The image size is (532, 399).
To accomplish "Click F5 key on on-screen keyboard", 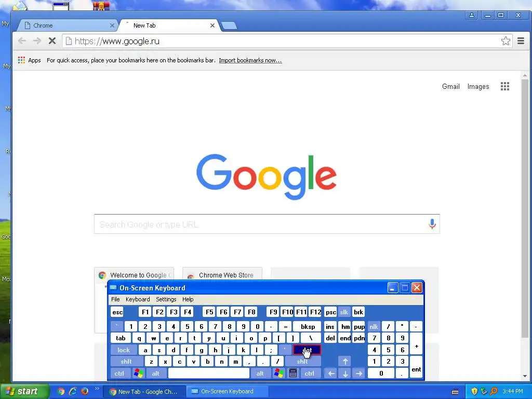I will [209, 312].
